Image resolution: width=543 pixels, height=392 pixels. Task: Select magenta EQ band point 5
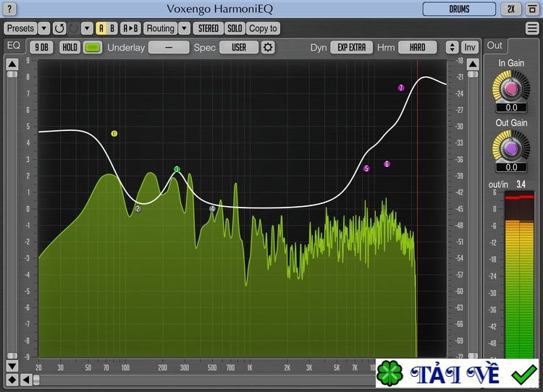click(366, 169)
